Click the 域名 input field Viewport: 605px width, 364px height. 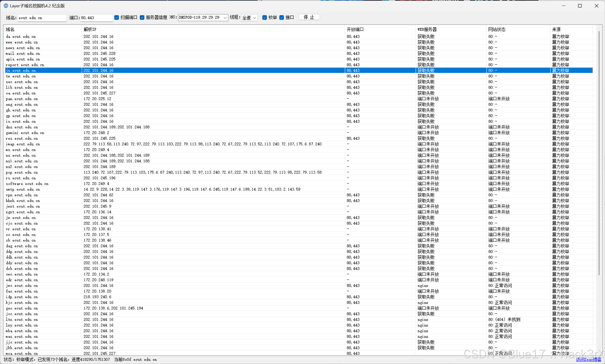[42, 18]
